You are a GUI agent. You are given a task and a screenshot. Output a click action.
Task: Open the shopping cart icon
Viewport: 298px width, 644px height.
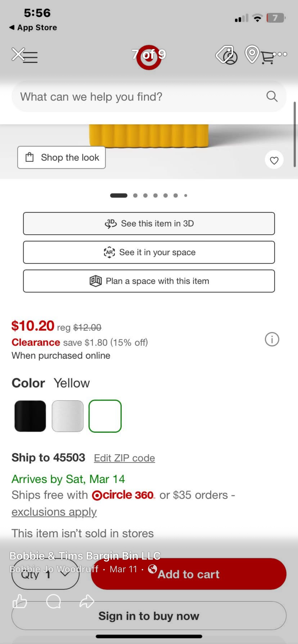pos(267,58)
